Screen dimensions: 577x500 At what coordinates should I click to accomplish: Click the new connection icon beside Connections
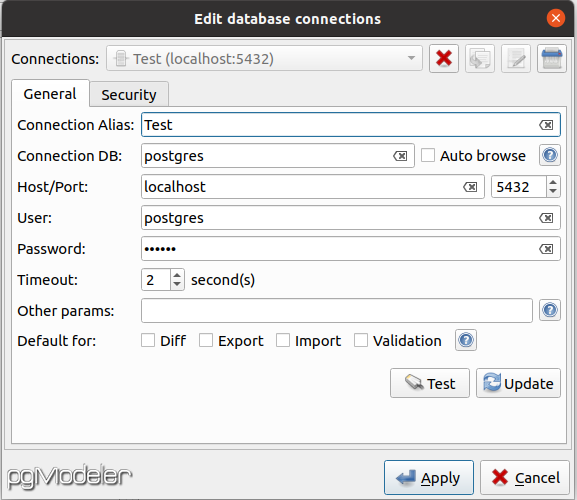click(x=552, y=58)
